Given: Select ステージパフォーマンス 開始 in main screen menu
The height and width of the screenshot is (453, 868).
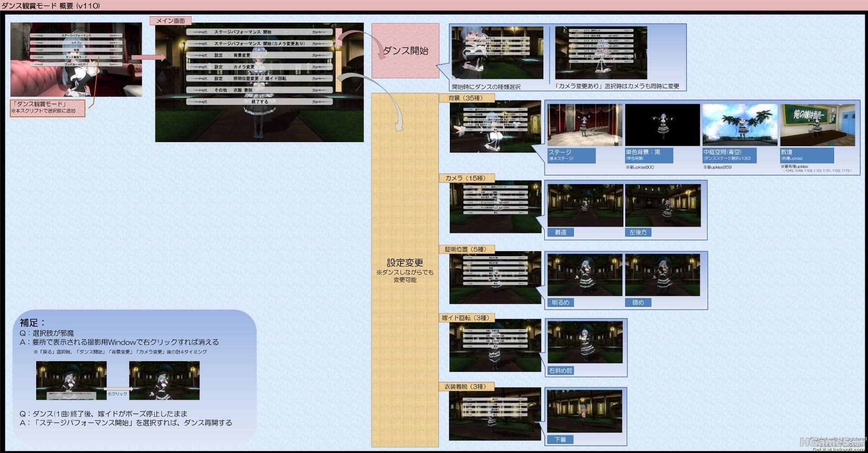Looking at the screenshot, I should click(x=259, y=32).
